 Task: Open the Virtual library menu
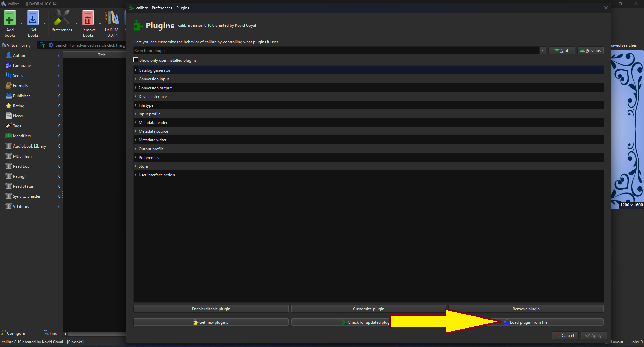[16, 45]
